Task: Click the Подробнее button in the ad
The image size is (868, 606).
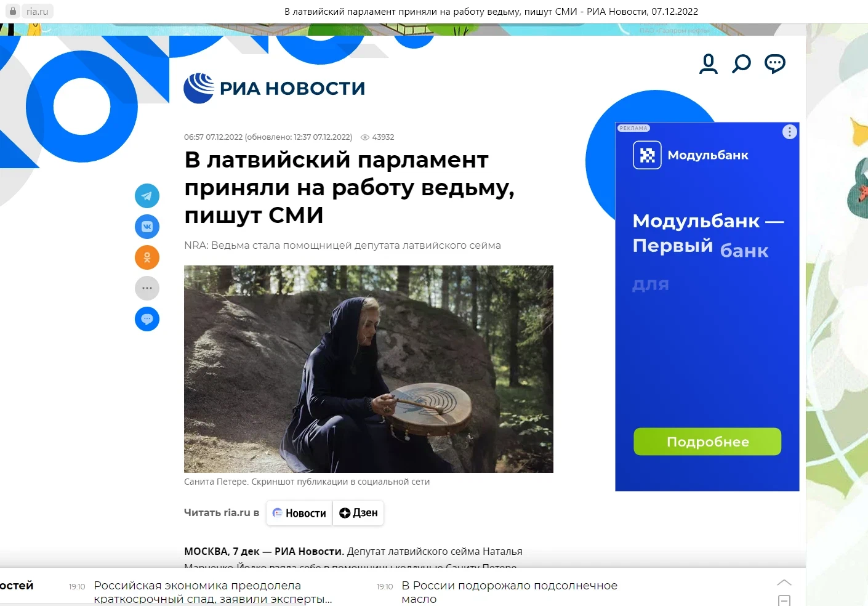Action: (x=707, y=442)
